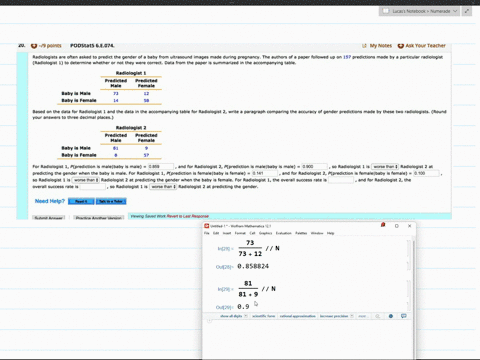Image resolution: width=480 pixels, height=360 pixels.
Task: Click the red notification icon in Mathematica title bar
Action: click(383, 225)
